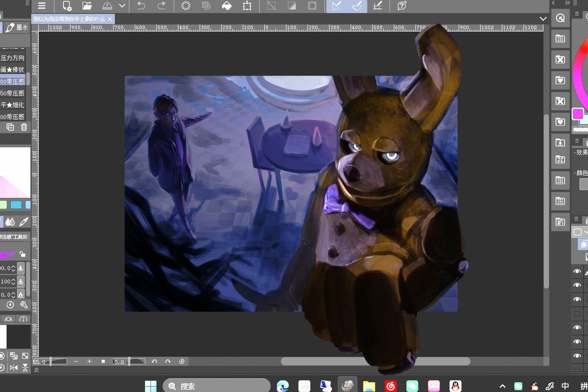Show hidden system tray icons

[x=502, y=386]
